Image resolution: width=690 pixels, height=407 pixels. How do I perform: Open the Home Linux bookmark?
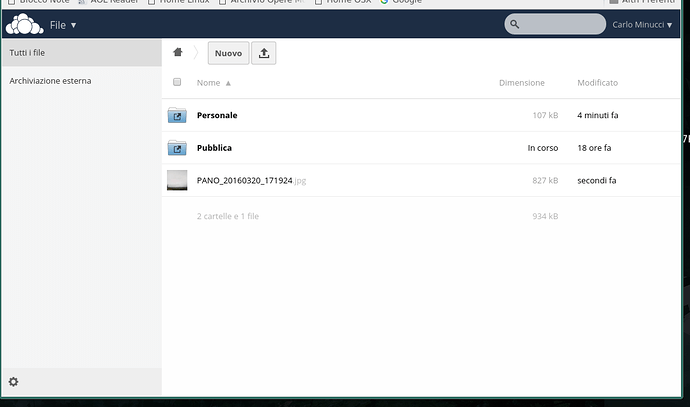tap(179, 2)
